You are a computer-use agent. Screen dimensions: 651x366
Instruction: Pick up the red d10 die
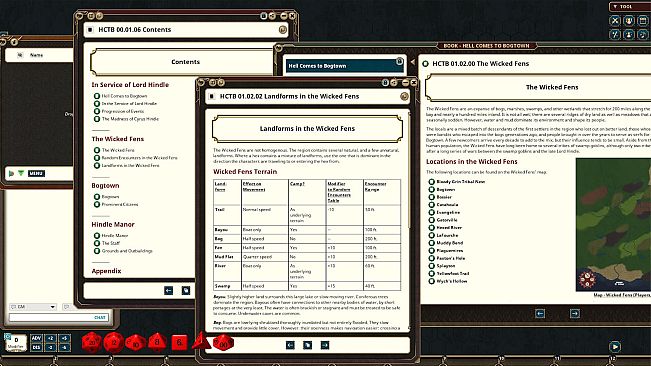(135, 343)
